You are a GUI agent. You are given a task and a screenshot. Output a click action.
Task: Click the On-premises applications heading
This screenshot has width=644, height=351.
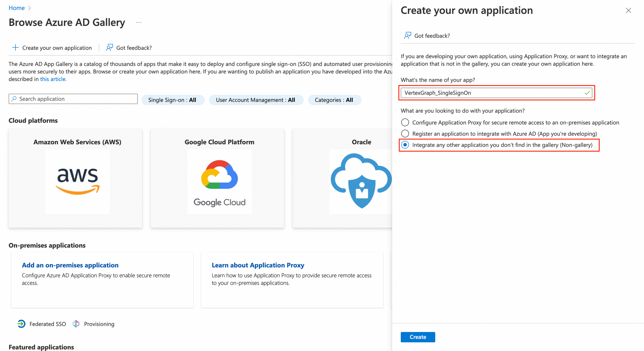tap(47, 245)
